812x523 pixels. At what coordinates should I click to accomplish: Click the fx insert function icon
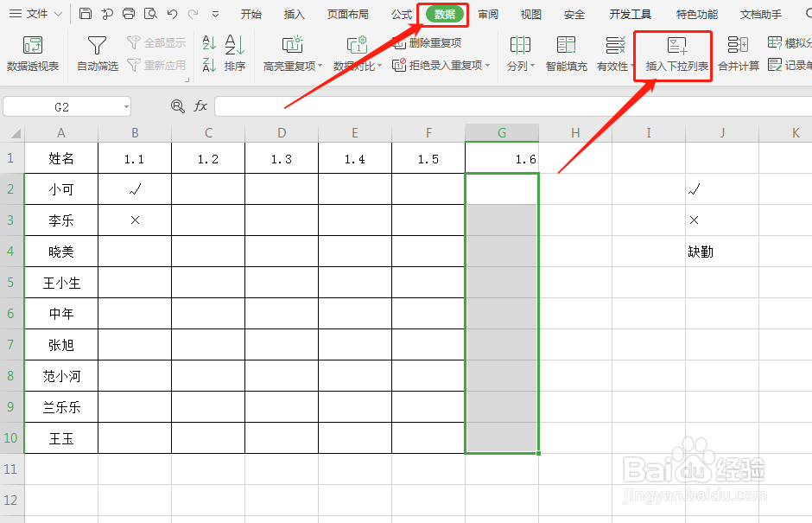pyautogui.click(x=200, y=106)
